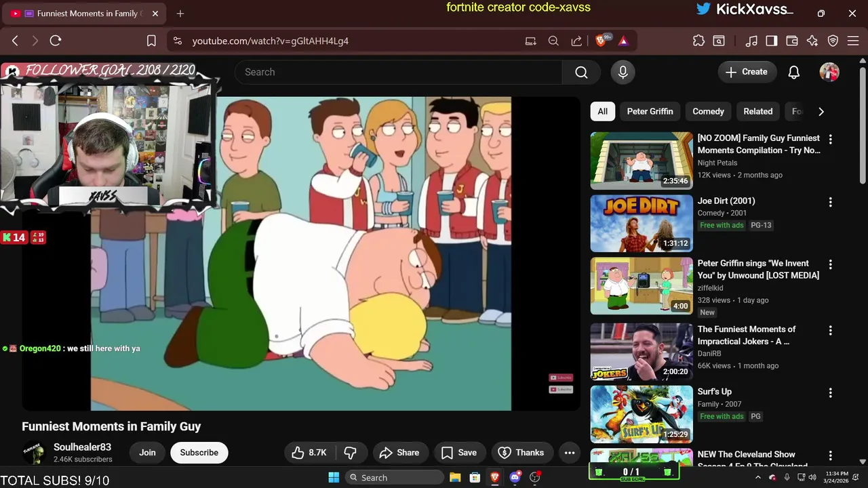Bookmark this page with the bookmark icon

(x=151, y=41)
